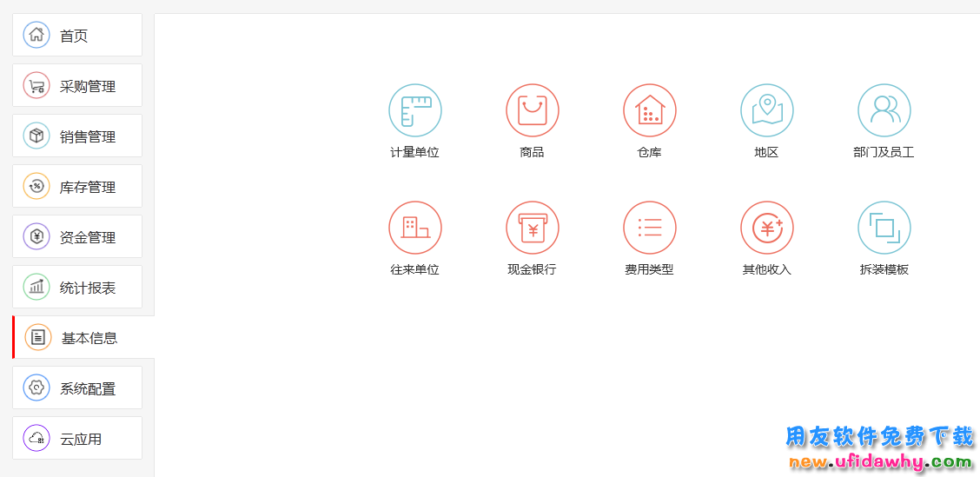Select 销售管理 in the left menu
980x477 pixels.
click(76, 136)
